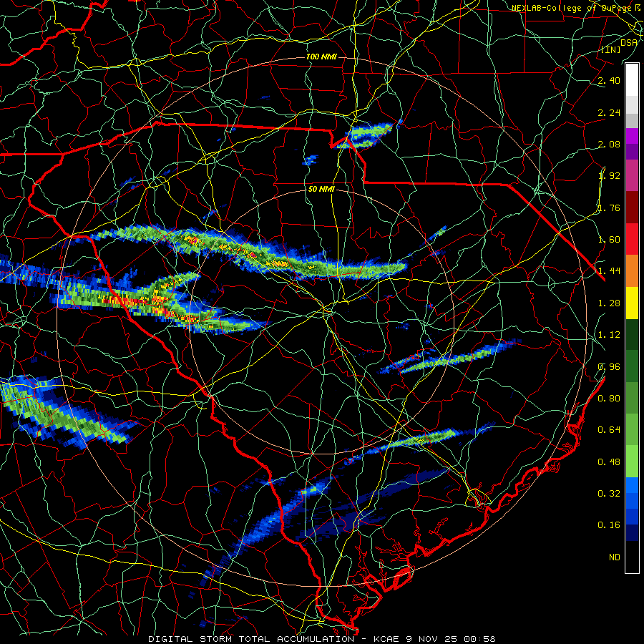Click the dark purple legend swatch
The image size is (644, 644).
coord(632,152)
